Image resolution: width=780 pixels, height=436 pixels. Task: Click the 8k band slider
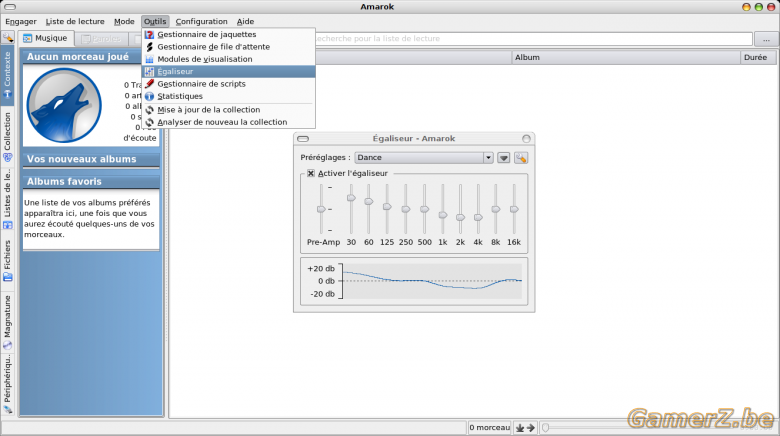tap(495, 209)
